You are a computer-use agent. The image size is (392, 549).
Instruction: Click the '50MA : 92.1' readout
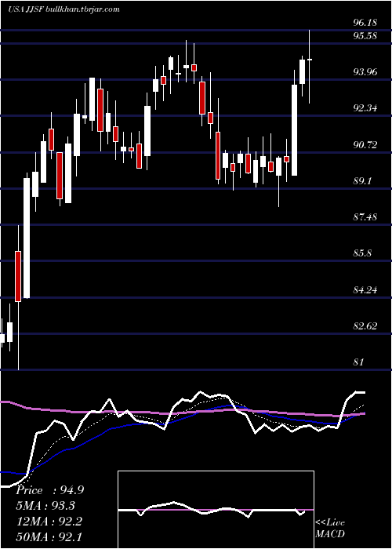(49, 536)
